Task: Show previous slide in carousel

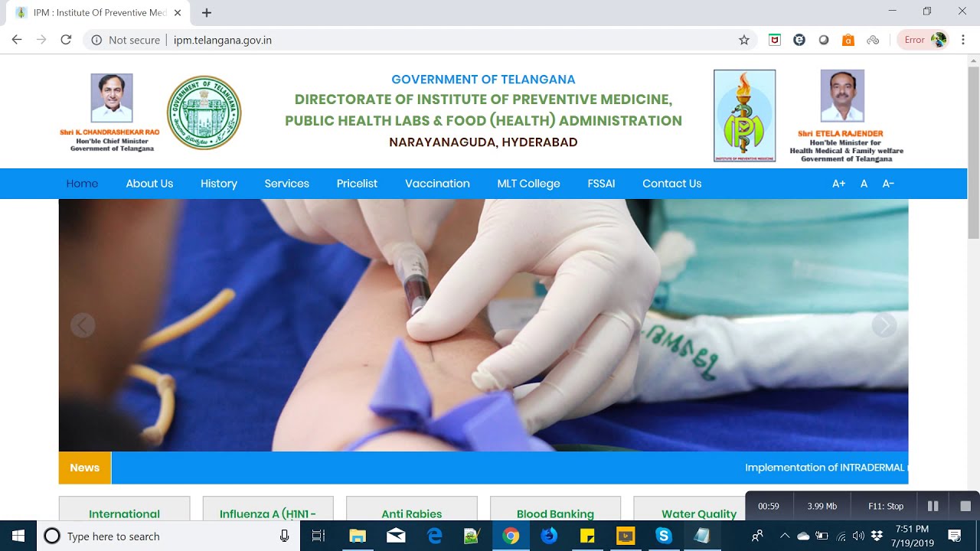Action: point(83,325)
